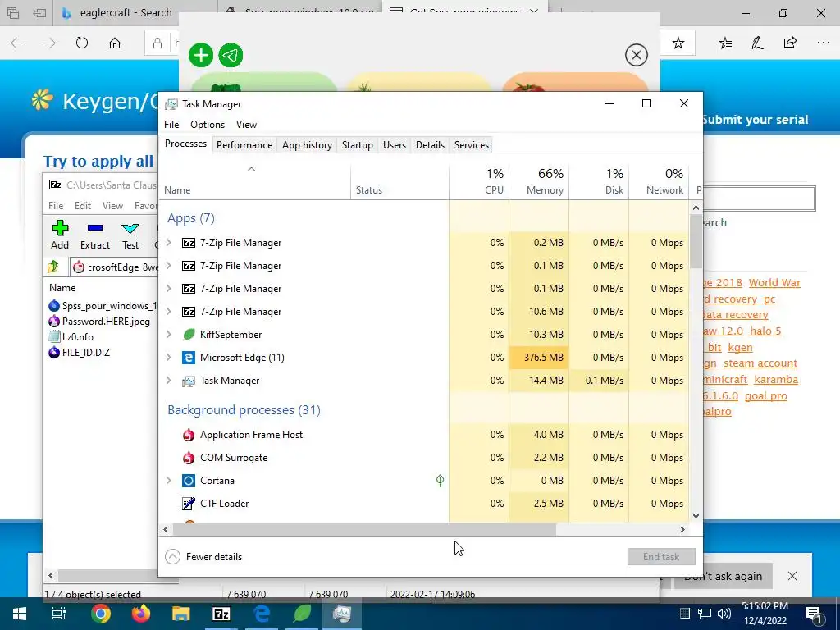Screen dimensions: 840x630
Task: Expand the 10.6 MB 7-Zip File Manager row
Action: tap(169, 311)
